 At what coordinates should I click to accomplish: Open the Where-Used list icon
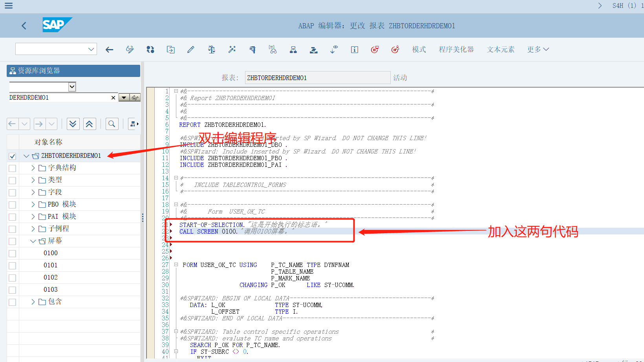(x=273, y=49)
